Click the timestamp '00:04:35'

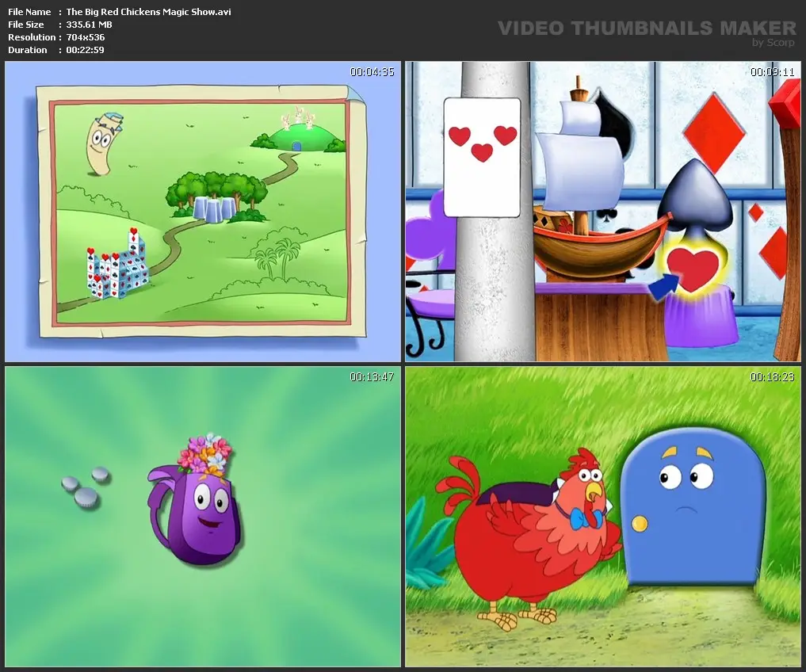pos(372,72)
